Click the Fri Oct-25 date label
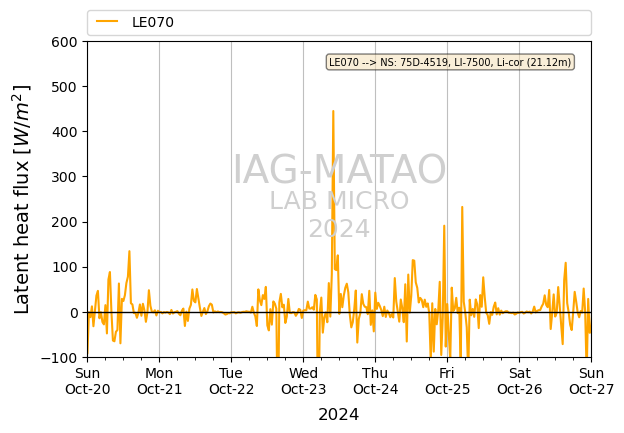624x433 pixels. point(447,381)
